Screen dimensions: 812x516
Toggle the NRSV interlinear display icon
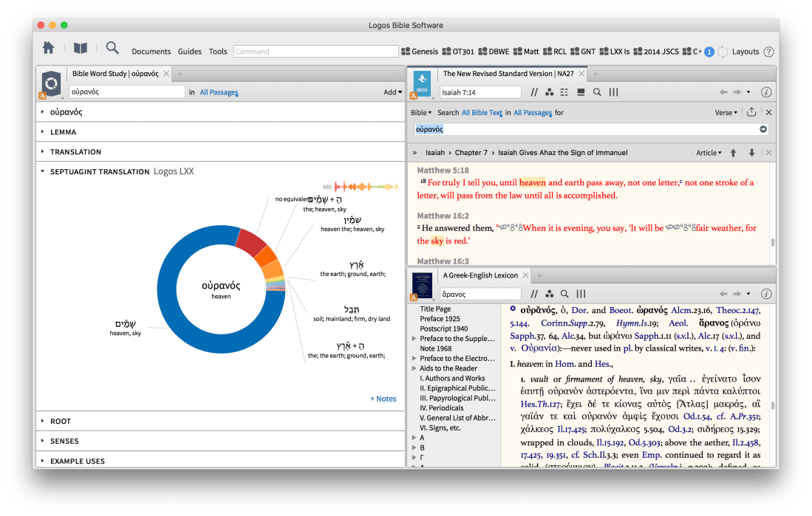(x=564, y=92)
